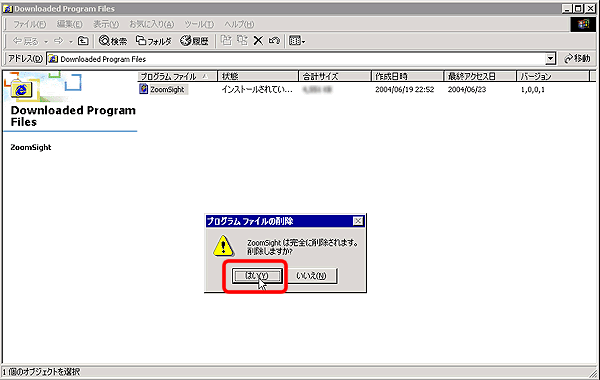Click the 2004/06/19 22:52 creation date
Image resolution: width=600 pixels, height=380 pixels.
[404, 90]
